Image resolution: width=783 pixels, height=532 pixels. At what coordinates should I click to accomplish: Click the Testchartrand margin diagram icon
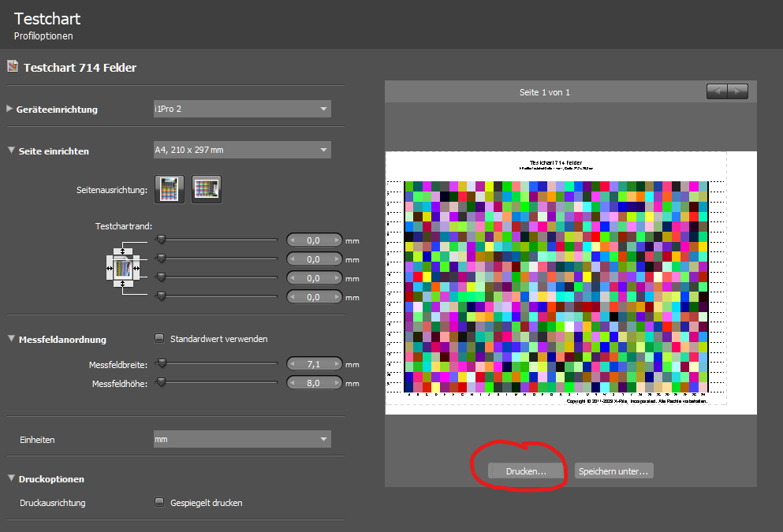(x=126, y=269)
